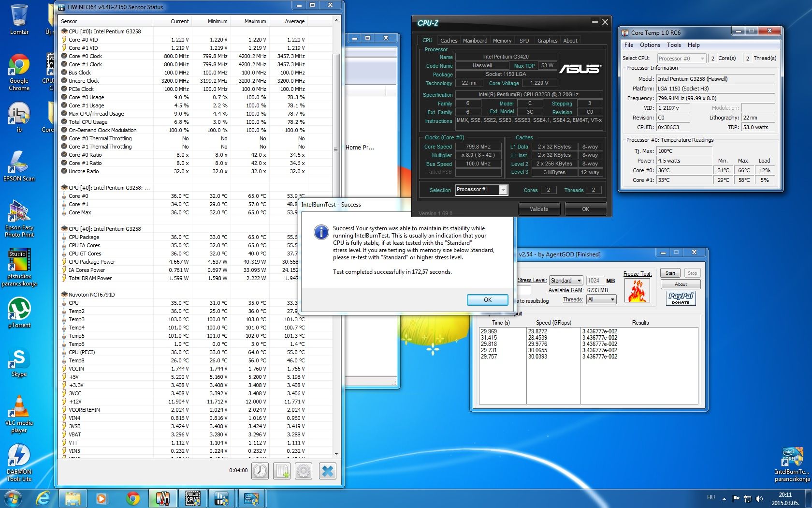Open IntelBurnTest parancsikonja desktop icon
Viewport: 812px width, 508px height.
(792, 464)
